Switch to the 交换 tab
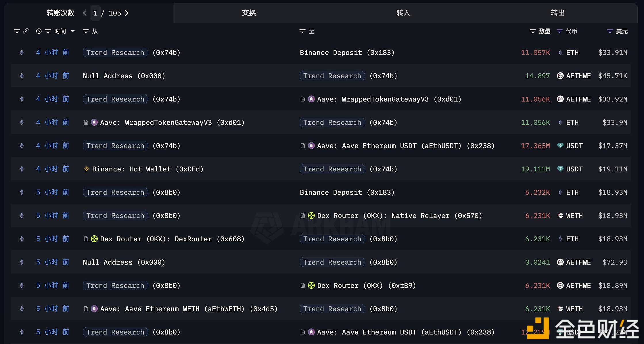644x344 pixels. point(249,13)
